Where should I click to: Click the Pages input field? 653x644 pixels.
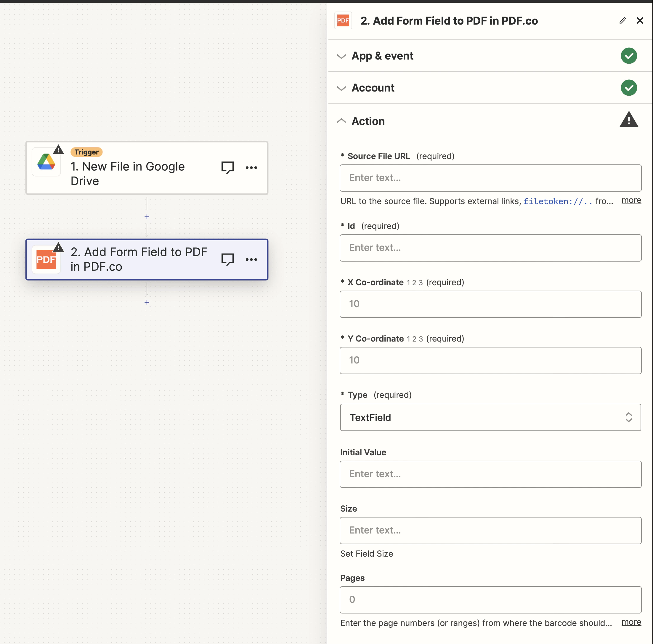click(490, 600)
